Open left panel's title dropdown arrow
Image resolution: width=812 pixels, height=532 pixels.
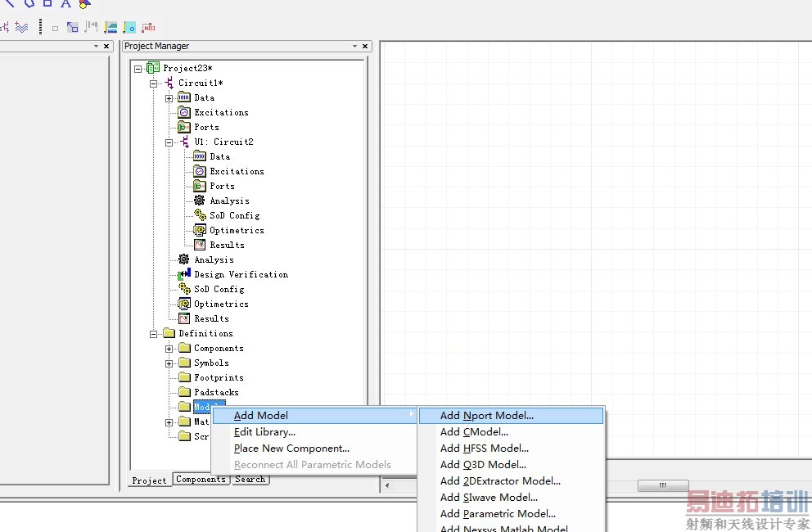click(96, 46)
